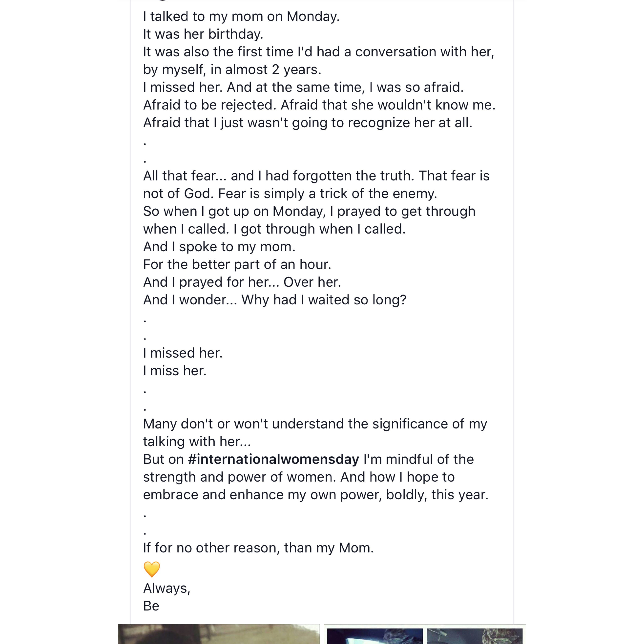This screenshot has width=644, height=644.
Task: Click "And I prayed for her... Over her."
Action: pyautogui.click(x=242, y=282)
